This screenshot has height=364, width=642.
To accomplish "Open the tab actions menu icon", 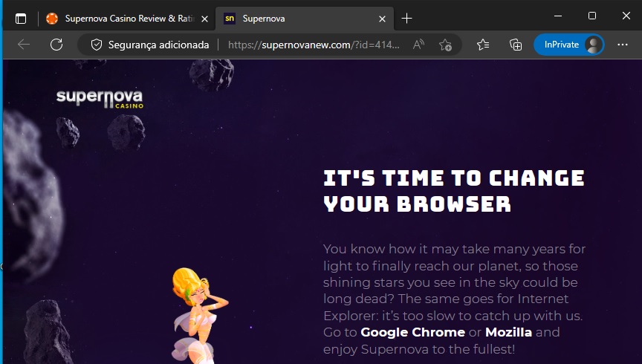I will pyautogui.click(x=20, y=19).
